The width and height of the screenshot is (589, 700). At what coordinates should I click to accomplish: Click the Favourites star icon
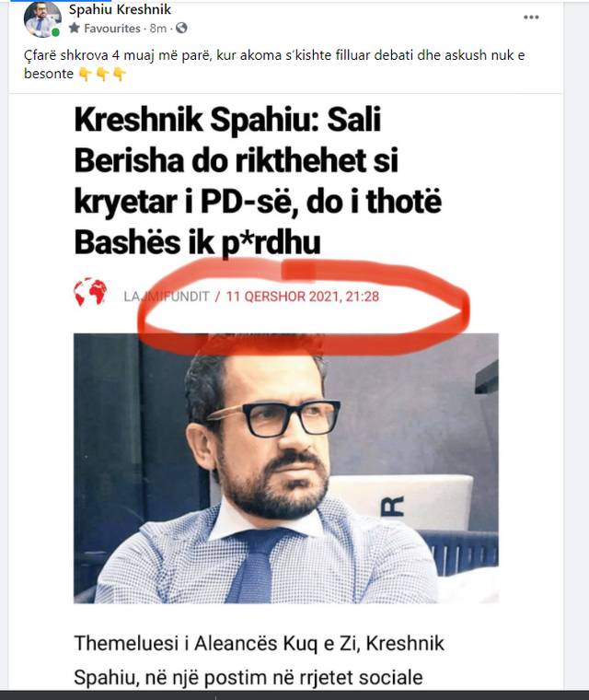click(x=74, y=29)
